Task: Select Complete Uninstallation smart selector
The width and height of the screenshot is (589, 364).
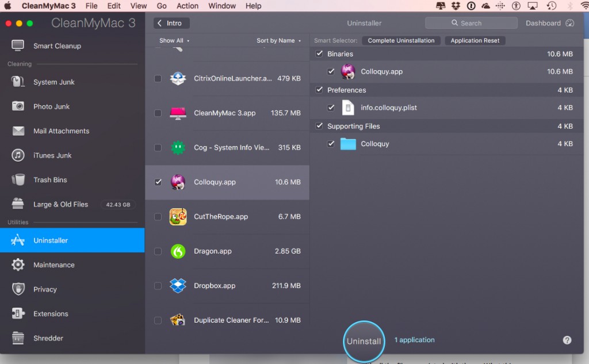Action: click(401, 40)
